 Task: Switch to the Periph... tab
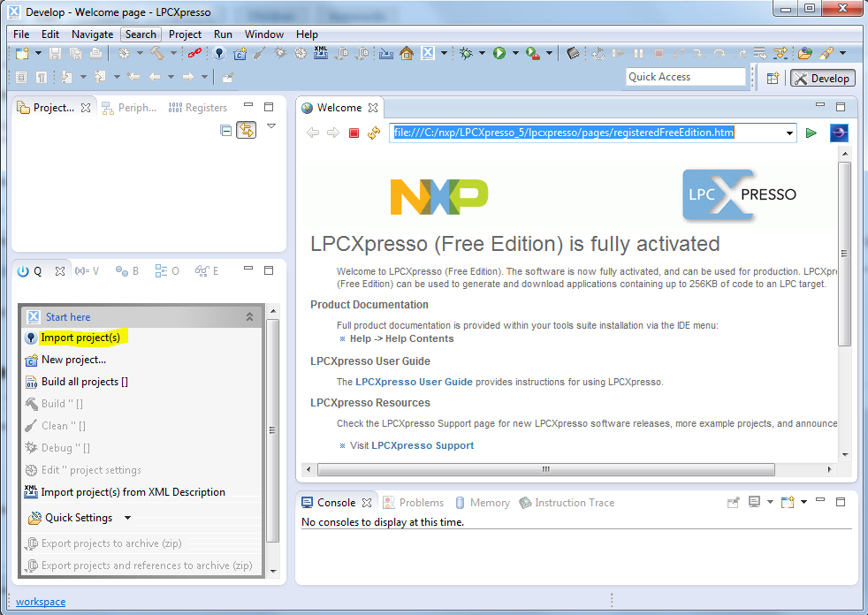tap(129, 108)
